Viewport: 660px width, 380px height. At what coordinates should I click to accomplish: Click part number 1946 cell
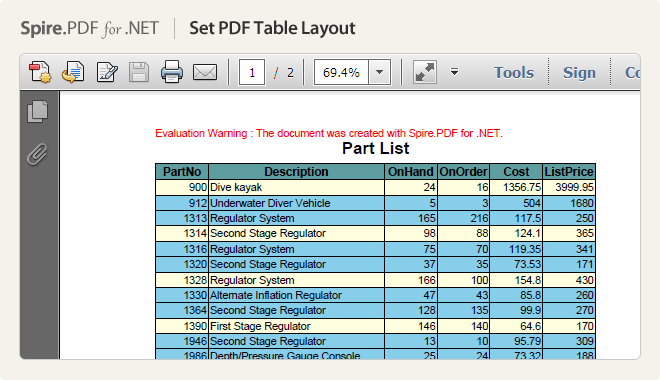click(x=182, y=341)
